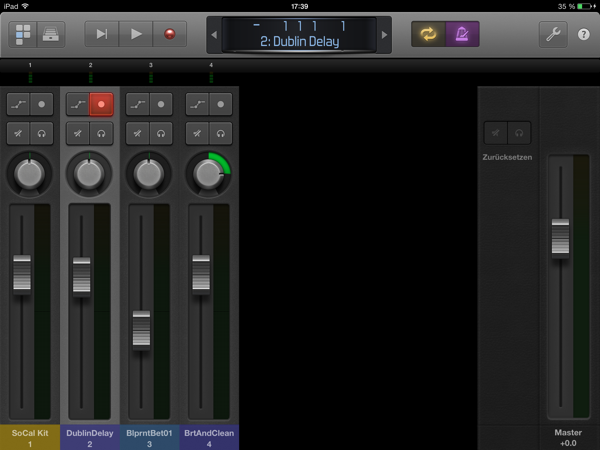Open the library drawer icon
This screenshot has height=450, width=600.
pyautogui.click(x=49, y=34)
